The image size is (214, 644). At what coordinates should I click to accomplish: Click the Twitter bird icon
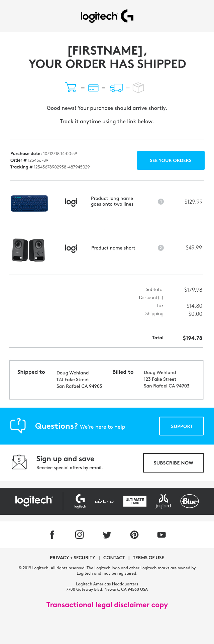(107, 535)
